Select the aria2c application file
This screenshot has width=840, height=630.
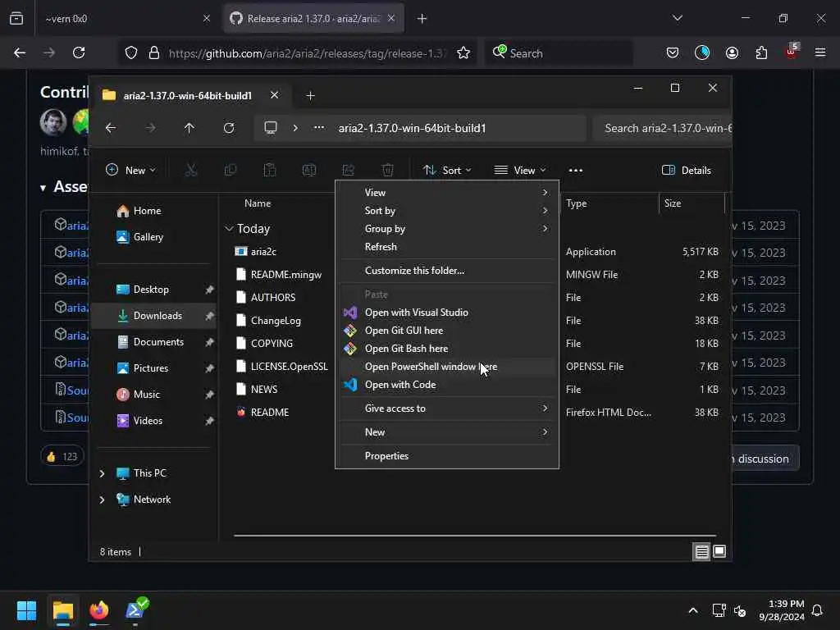[x=263, y=252]
